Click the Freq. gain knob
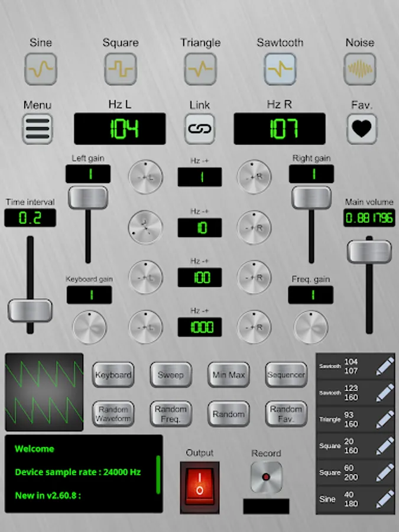 pos(311,327)
